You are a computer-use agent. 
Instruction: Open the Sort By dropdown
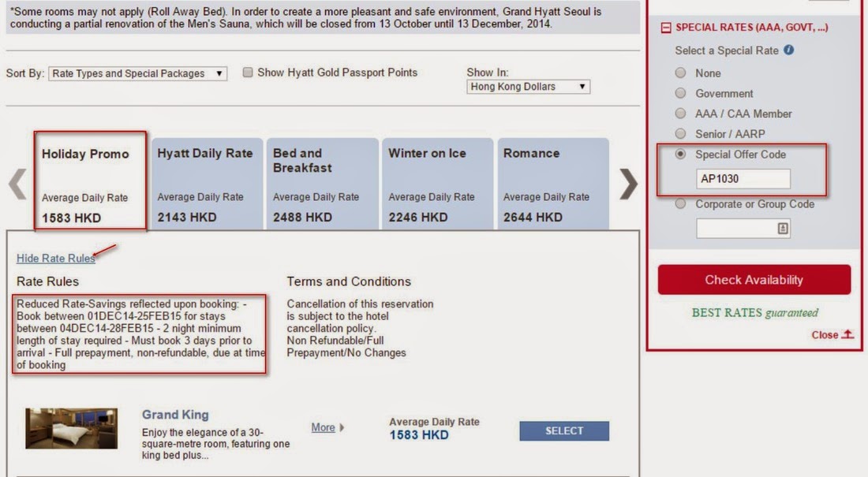click(x=137, y=73)
